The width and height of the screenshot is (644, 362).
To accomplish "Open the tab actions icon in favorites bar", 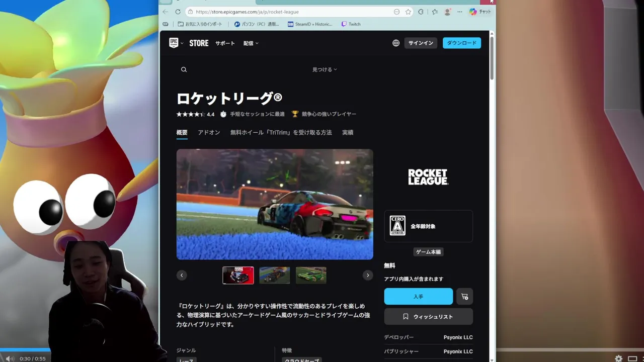I will point(166,24).
